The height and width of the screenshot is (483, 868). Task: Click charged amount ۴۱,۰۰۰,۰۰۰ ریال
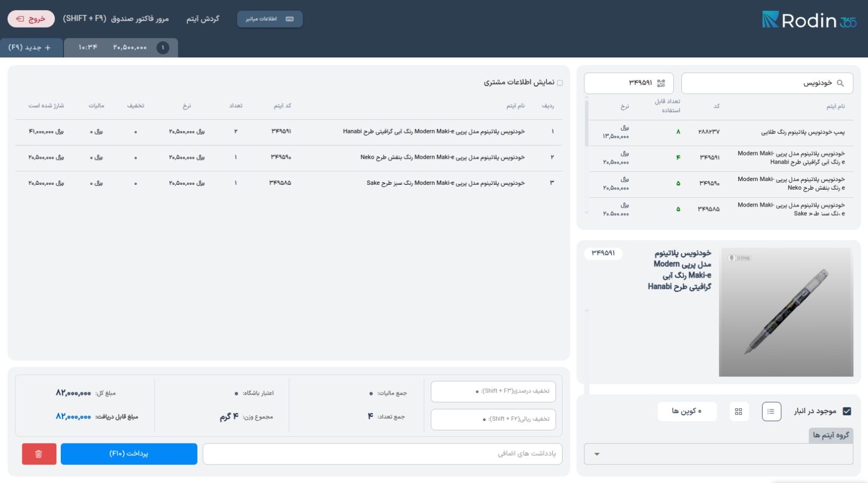tap(46, 132)
